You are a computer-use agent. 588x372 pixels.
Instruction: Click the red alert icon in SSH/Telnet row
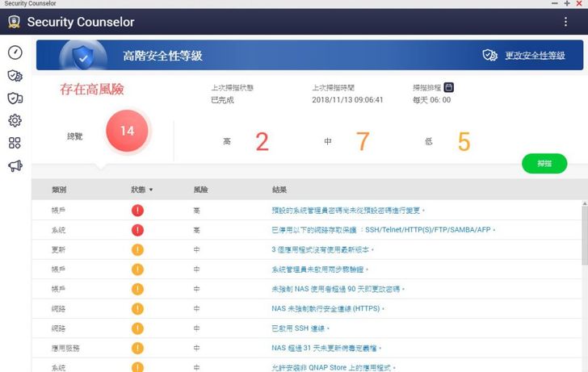(x=137, y=230)
